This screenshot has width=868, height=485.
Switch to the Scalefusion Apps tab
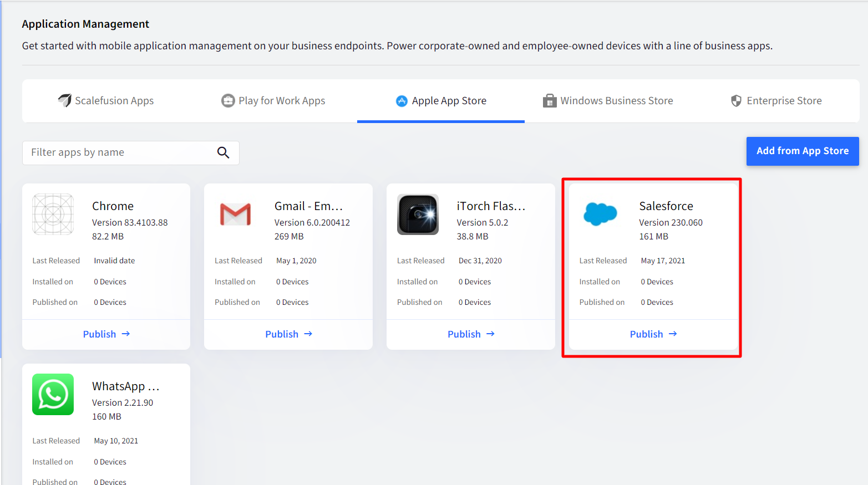(x=106, y=101)
